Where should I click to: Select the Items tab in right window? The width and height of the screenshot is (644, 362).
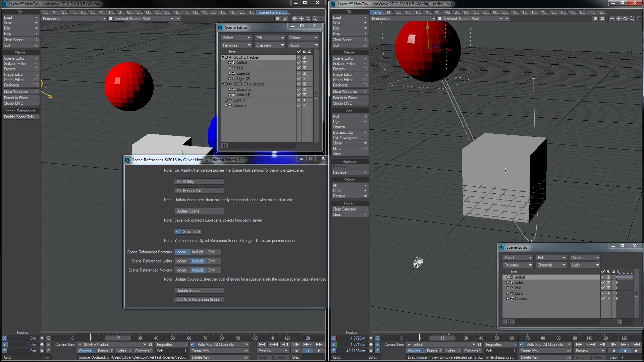[x=377, y=12]
